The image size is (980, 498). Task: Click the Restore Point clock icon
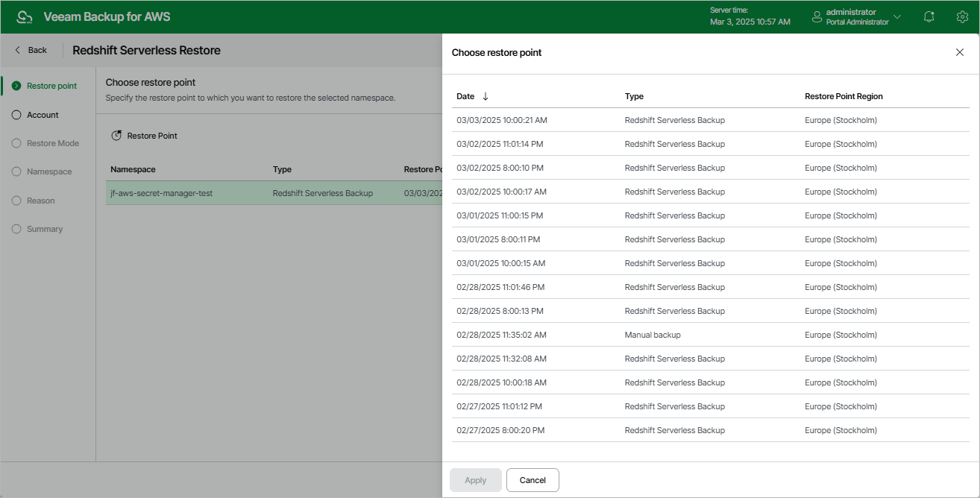coord(116,136)
